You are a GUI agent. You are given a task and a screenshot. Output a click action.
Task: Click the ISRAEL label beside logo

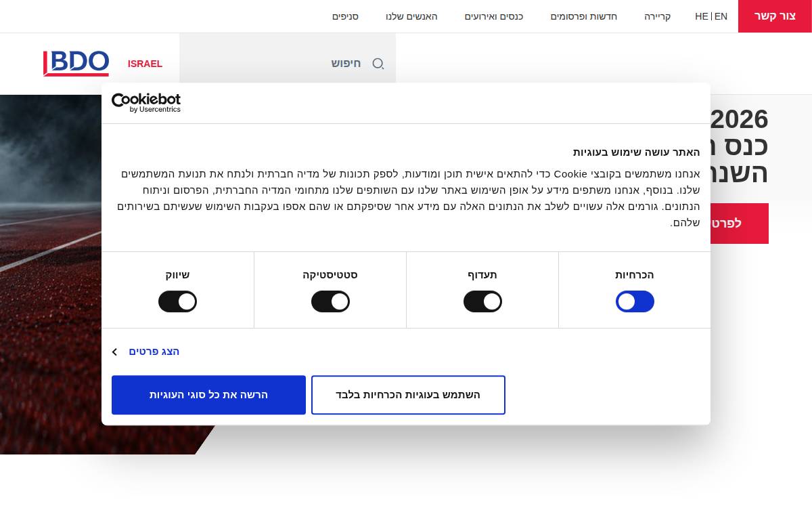[145, 64]
